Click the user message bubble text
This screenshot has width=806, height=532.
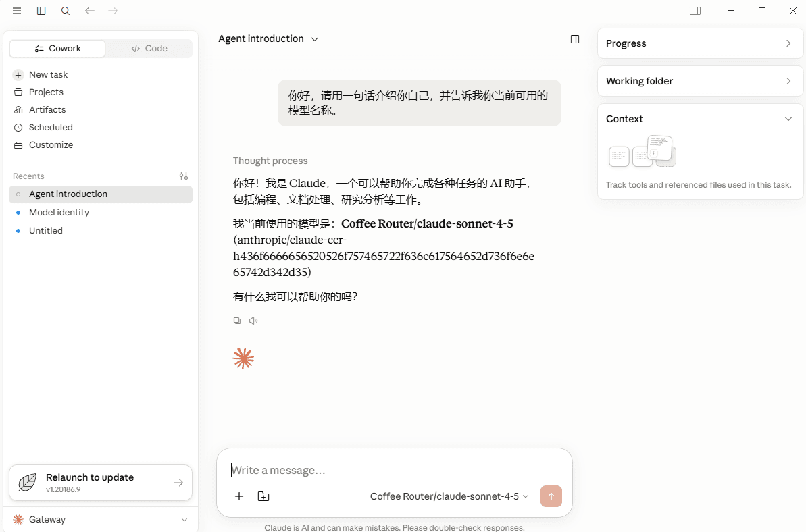click(418, 103)
